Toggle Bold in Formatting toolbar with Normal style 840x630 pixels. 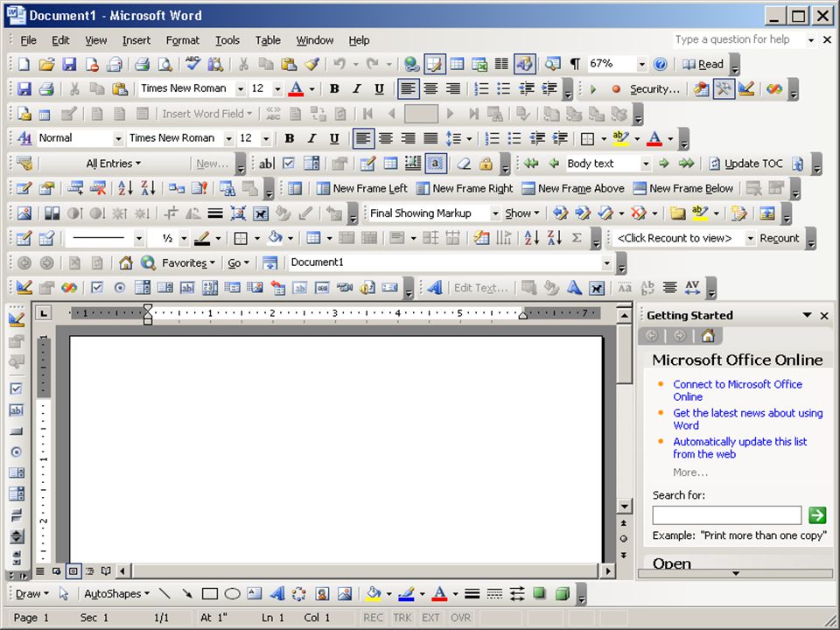290,138
